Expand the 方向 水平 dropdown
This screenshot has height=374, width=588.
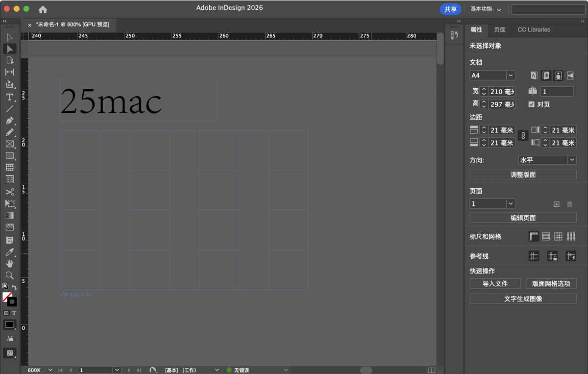point(572,160)
